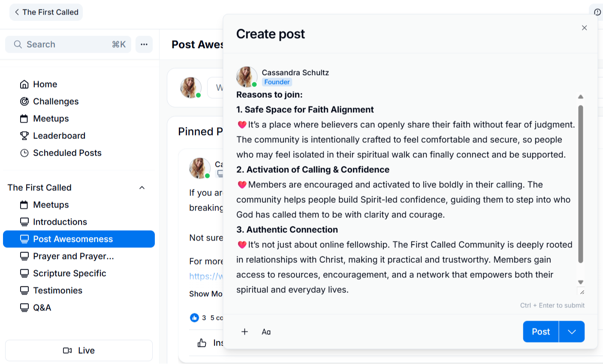Click the Live video camera icon
This screenshot has height=364, width=603.
(67, 350)
